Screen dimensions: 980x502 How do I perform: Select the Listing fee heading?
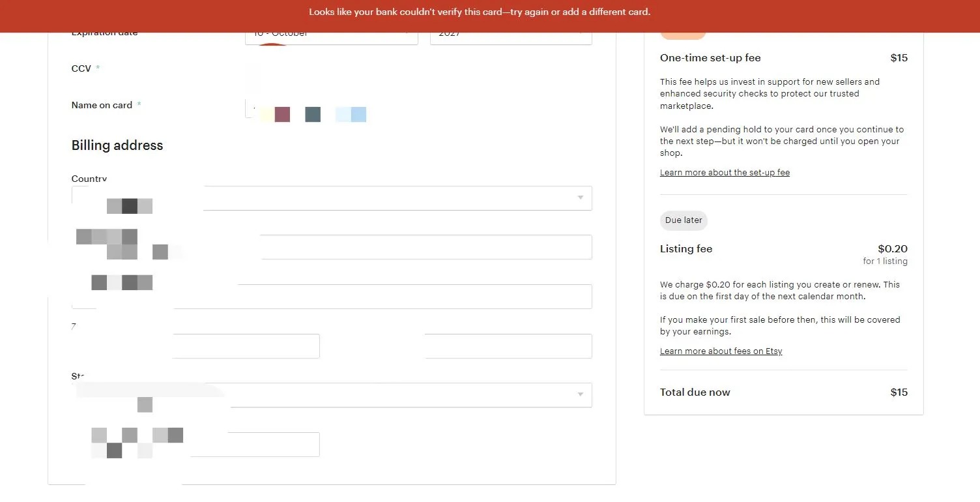(x=686, y=249)
